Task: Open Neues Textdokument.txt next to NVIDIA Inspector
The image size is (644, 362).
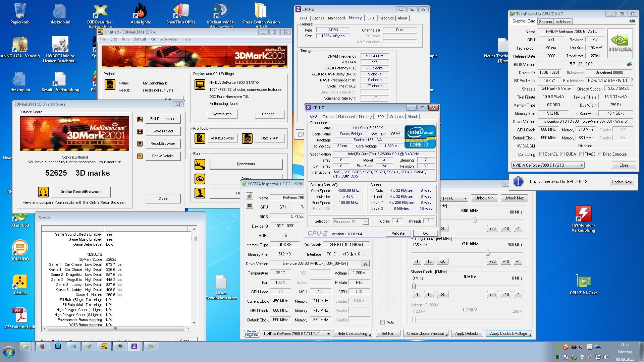Action: pyautogui.click(x=221, y=287)
